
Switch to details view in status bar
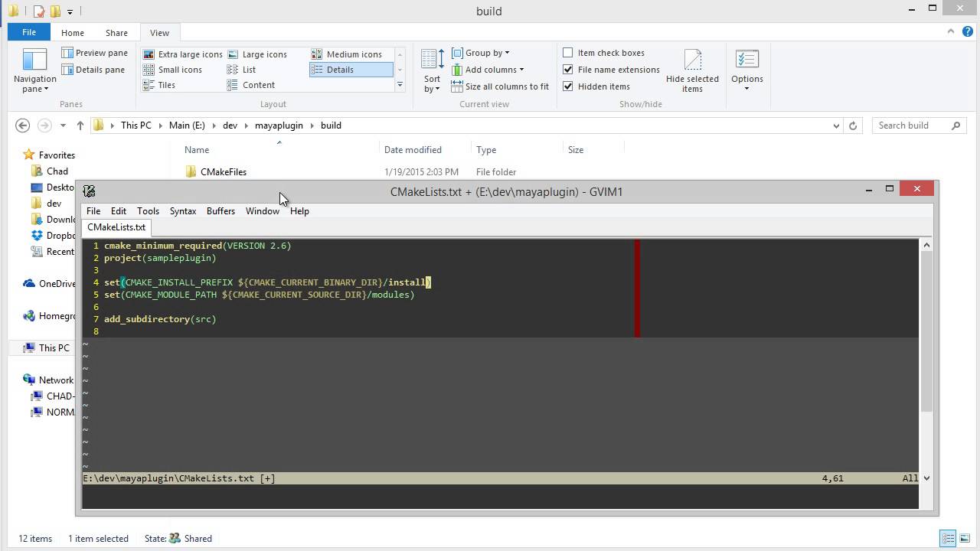click(x=948, y=539)
